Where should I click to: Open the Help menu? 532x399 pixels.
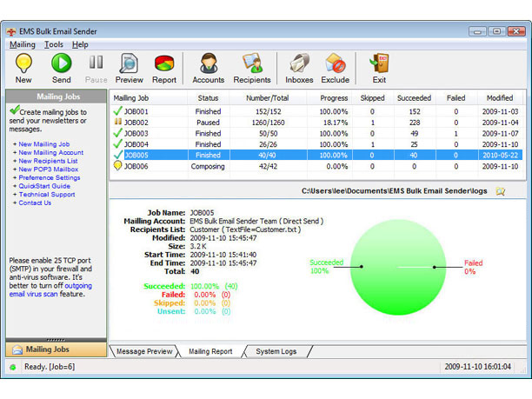80,44
